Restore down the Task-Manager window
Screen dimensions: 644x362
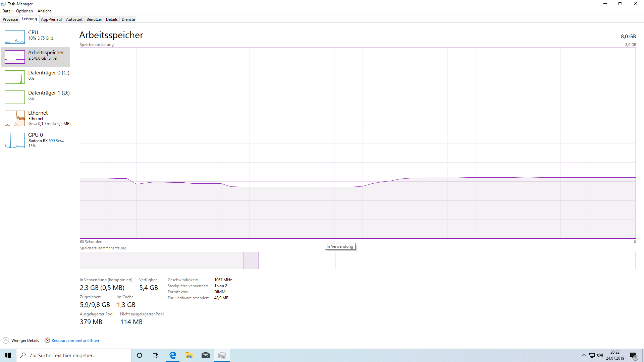[x=620, y=4]
